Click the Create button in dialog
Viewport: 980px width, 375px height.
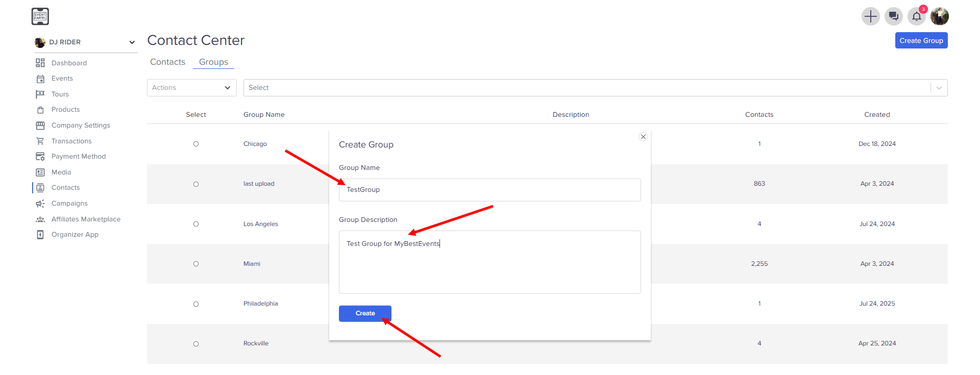[365, 313]
